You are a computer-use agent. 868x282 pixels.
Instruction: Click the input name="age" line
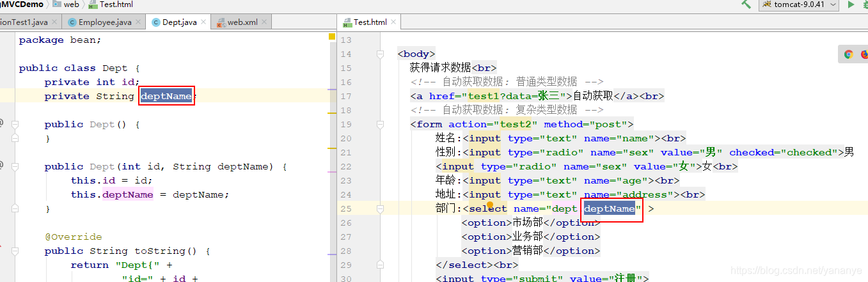coord(558,180)
